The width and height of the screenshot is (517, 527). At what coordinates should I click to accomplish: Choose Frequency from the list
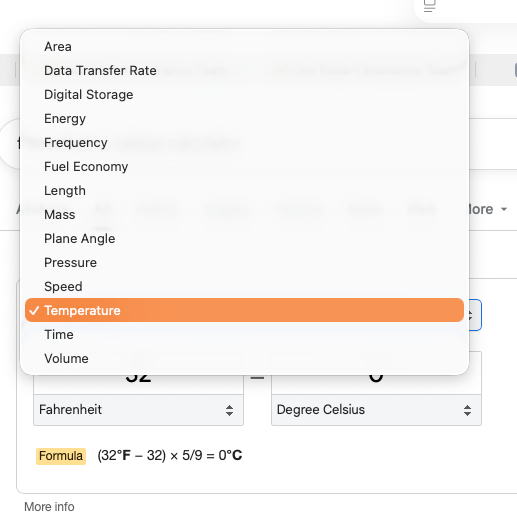(x=244, y=143)
